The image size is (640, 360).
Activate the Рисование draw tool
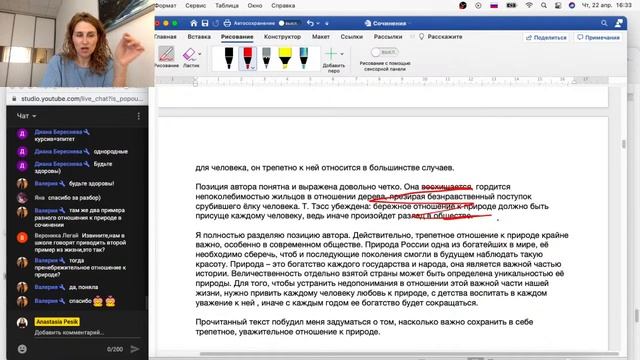point(167,57)
